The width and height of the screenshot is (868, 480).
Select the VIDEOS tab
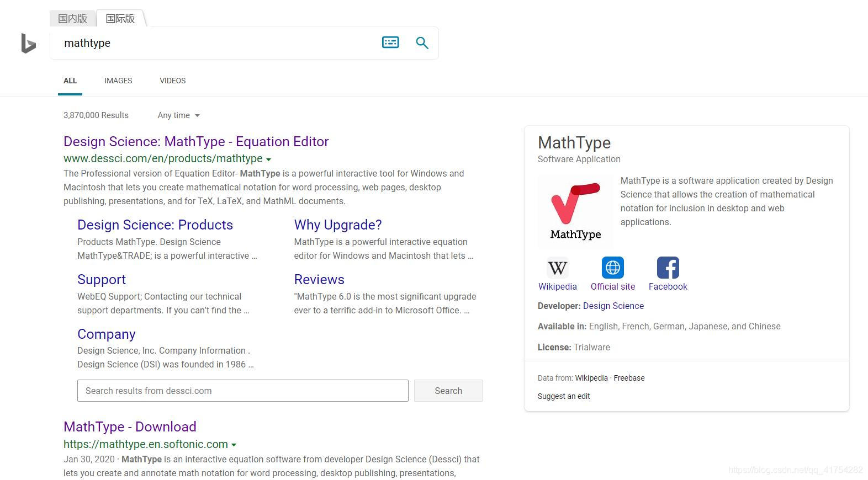point(173,81)
